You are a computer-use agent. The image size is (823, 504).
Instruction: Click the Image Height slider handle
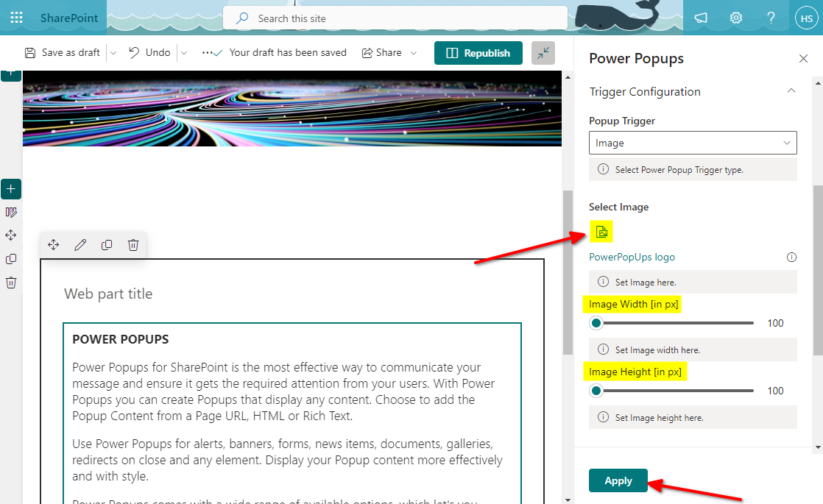point(596,391)
